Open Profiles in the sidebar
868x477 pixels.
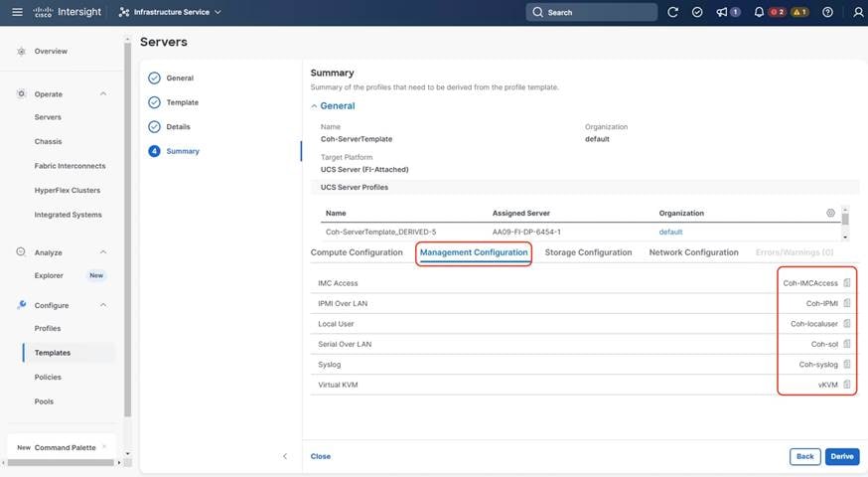pyautogui.click(x=48, y=329)
